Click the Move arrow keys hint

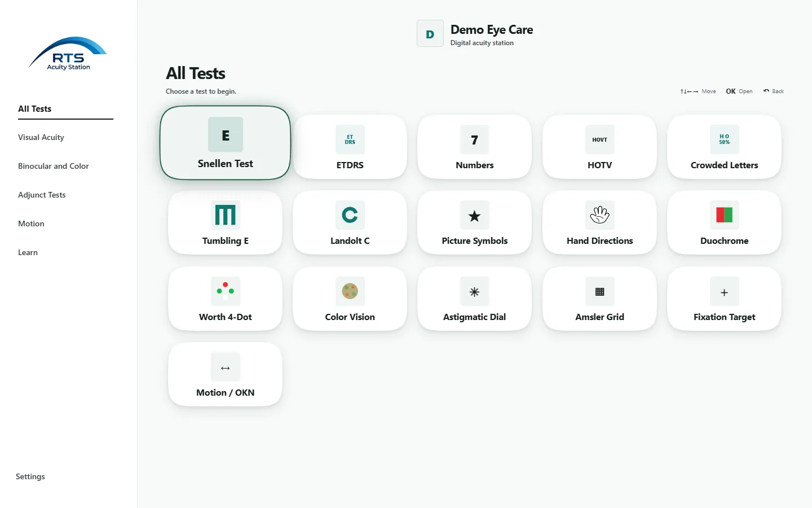698,91
